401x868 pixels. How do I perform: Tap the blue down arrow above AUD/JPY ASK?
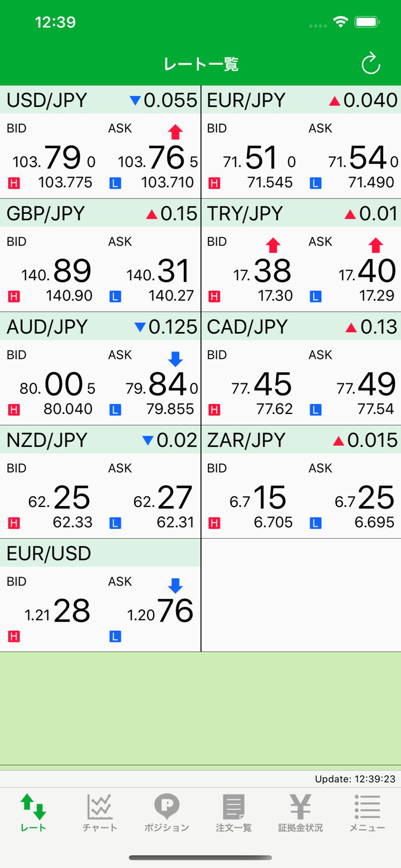(x=175, y=359)
